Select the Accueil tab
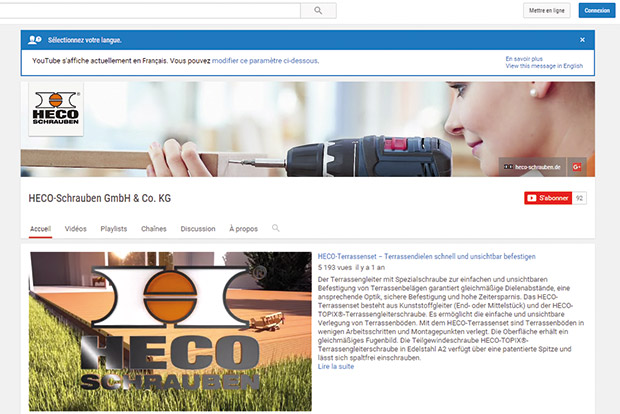This screenshot has width=620, height=414. click(40, 229)
